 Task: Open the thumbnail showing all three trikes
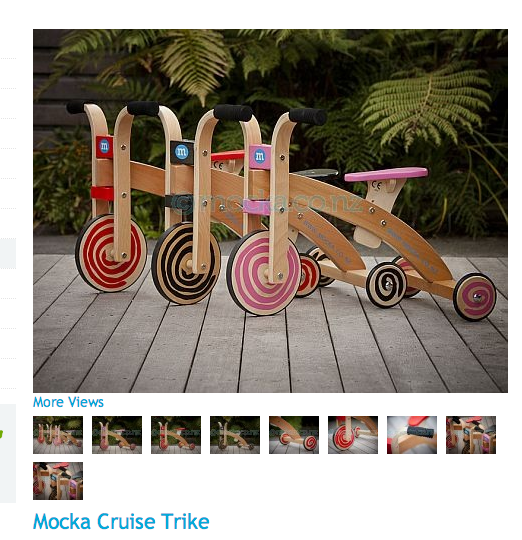(58, 435)
